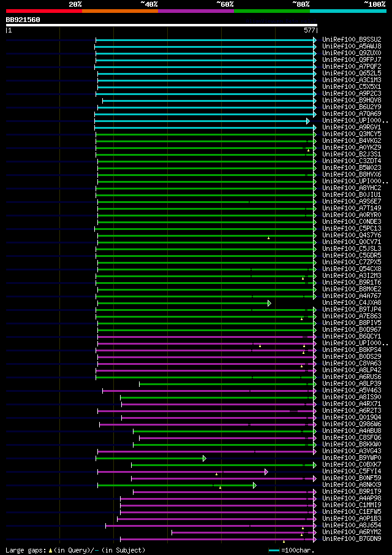392x555 pixels.
Task: Select the UniRef100_Q019Q4 label
Action: 352,417
